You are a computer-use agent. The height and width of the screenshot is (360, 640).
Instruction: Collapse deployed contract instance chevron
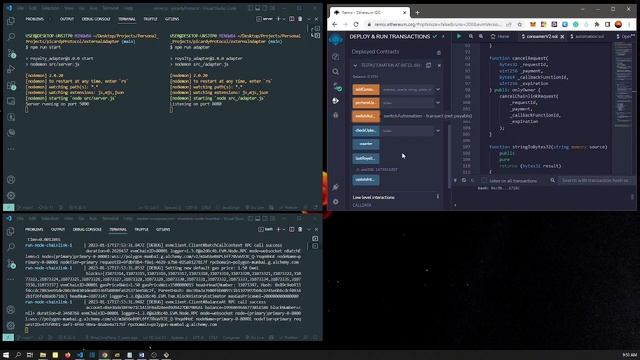tap(355, 65)
